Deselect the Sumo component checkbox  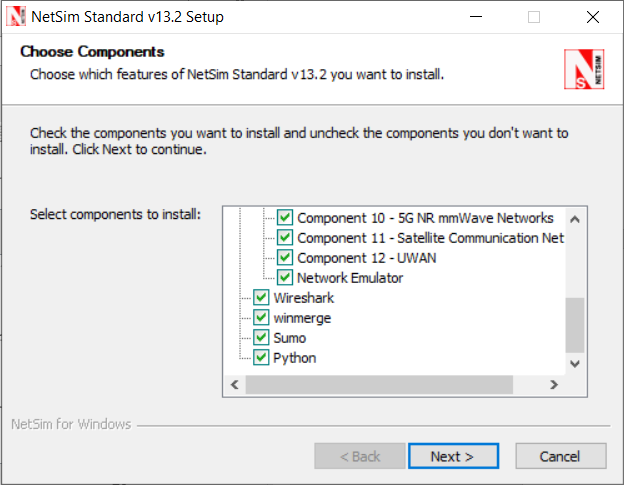(x=262, y=338)
